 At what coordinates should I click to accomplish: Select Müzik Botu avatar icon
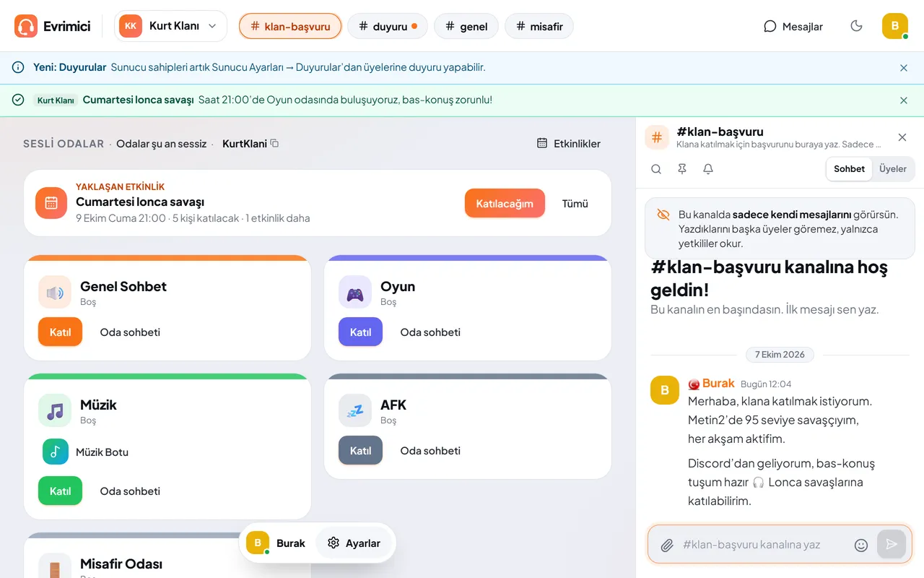click(x=56, y=452)
